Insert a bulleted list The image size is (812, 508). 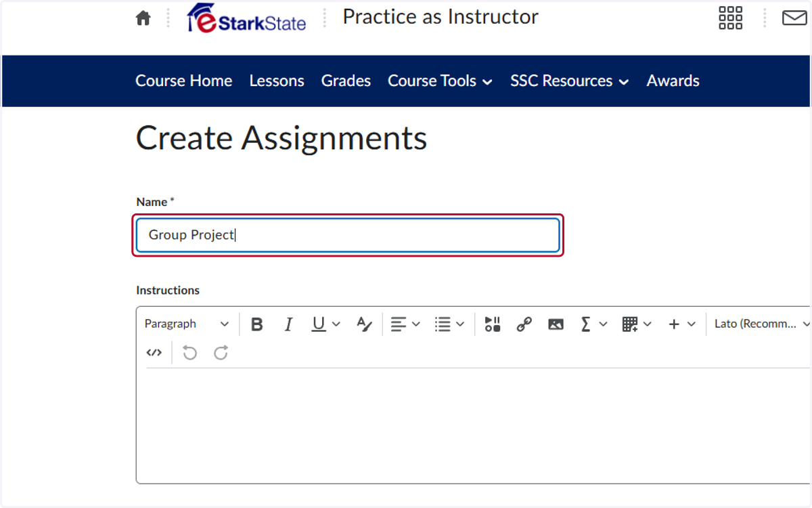tap(443, 324)
